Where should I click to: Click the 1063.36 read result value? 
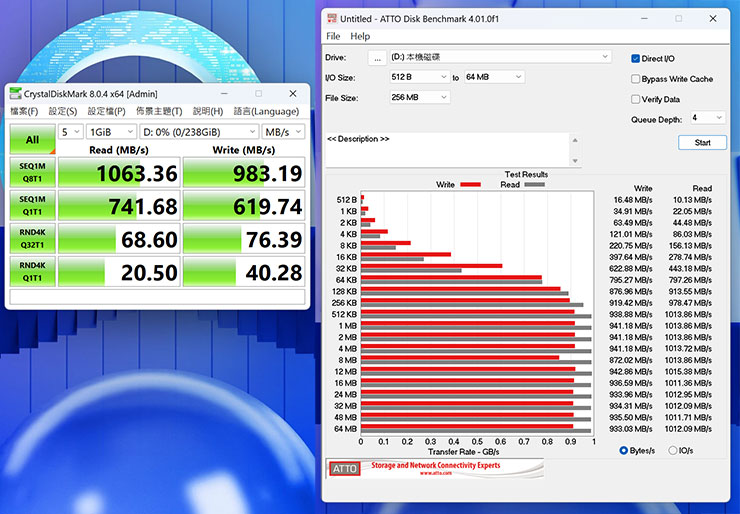pyautogui.click(x=137, y=174)
